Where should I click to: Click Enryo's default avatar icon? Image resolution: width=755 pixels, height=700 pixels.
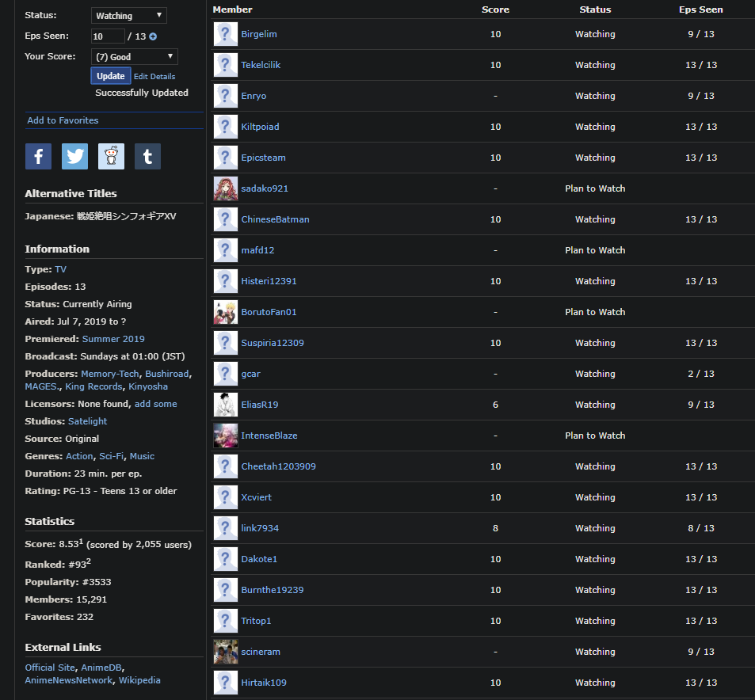225,96
